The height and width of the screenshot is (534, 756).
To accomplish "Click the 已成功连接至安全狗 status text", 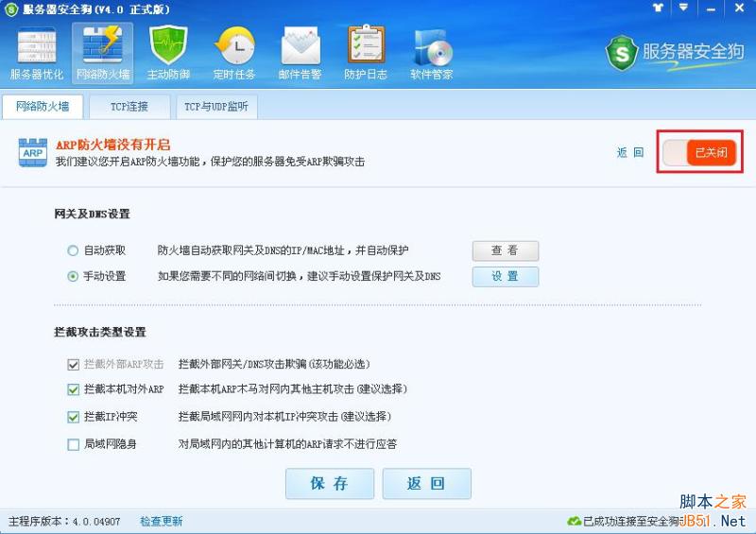I will coord(631,521).
